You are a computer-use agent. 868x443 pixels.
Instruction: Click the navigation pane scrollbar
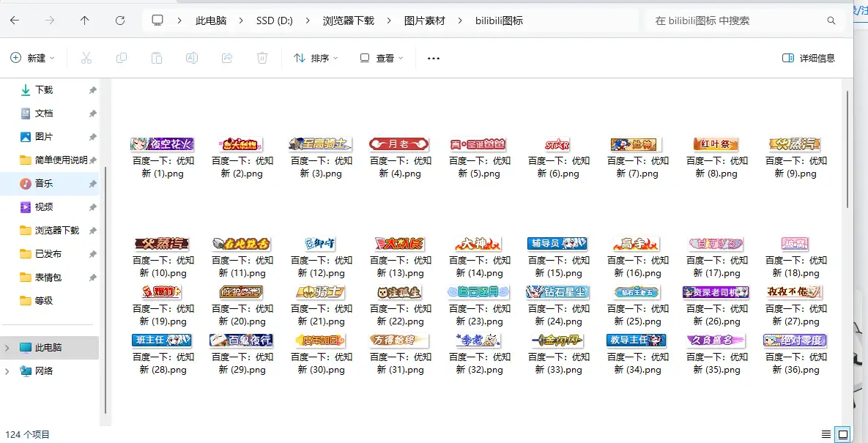tap(105, 291)
